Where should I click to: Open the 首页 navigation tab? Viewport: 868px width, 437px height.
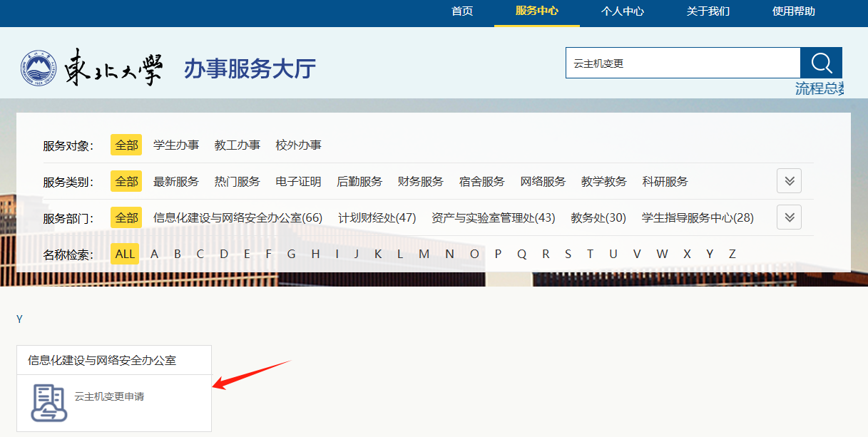(x=462, y=11)
